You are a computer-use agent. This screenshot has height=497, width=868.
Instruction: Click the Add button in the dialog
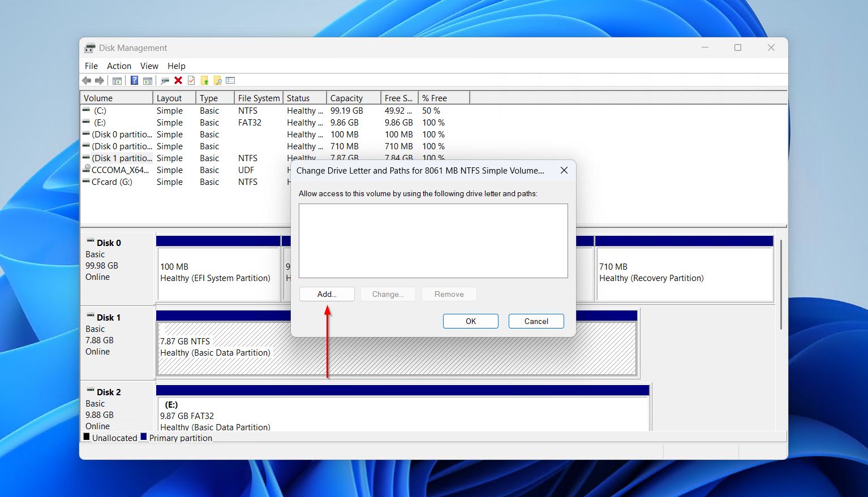click(x=326, y=294)
